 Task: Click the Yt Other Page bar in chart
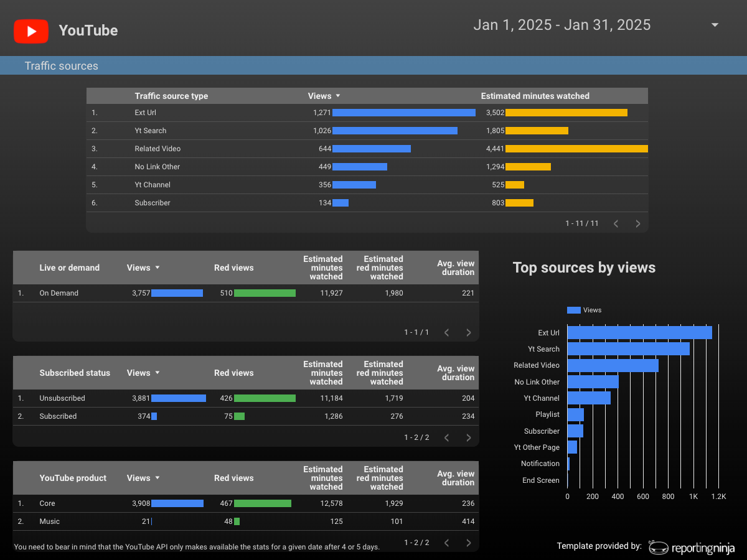click(x=572, y=447)
